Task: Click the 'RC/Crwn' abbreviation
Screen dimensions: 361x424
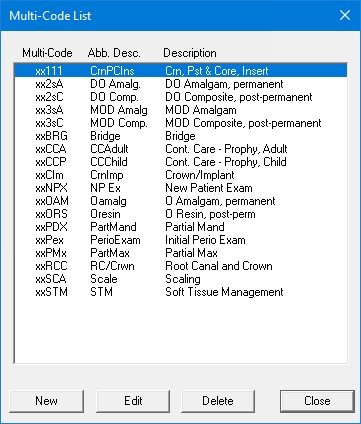Action: [x=112, y=266]
